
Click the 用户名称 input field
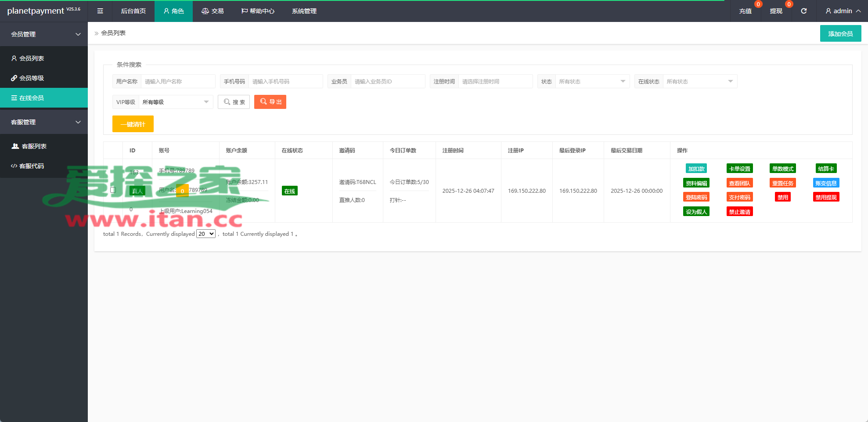coord(178,81)
